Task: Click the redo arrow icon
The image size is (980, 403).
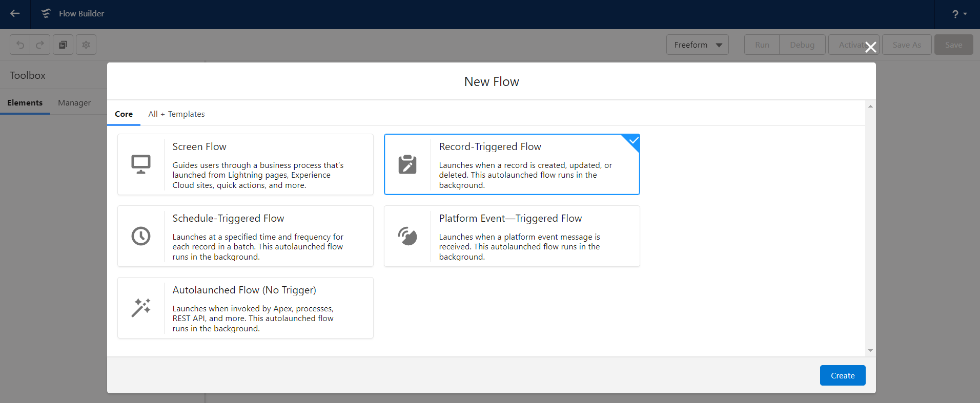Action: (x=40, y=45)
